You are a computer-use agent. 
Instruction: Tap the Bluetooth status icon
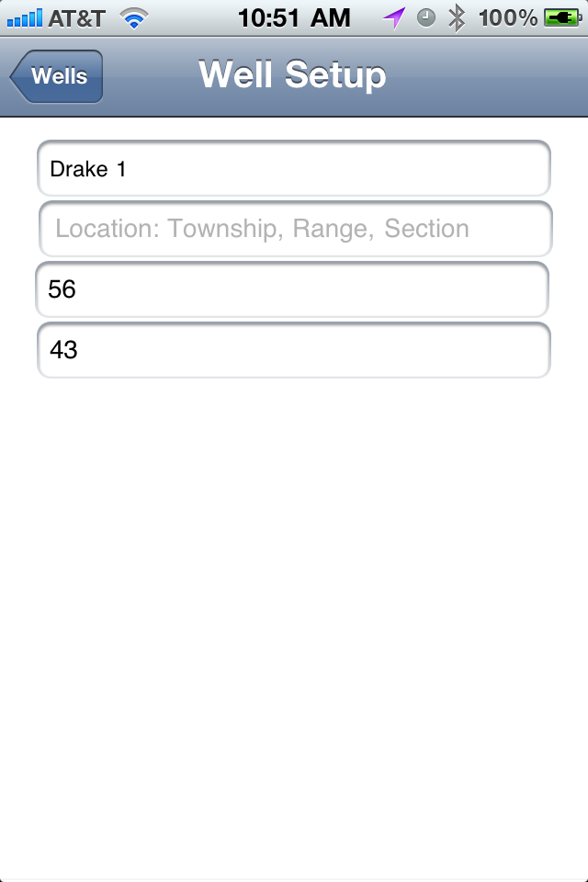pos(457,18)
